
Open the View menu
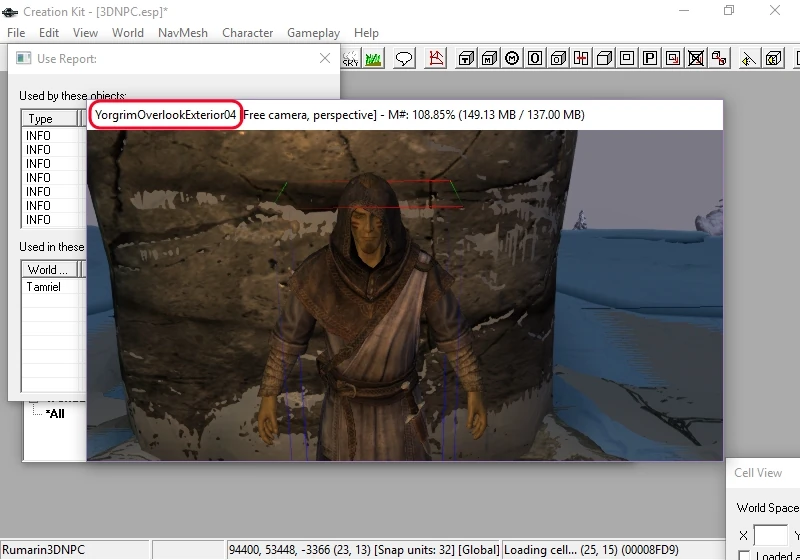click(x=85, y=33)
